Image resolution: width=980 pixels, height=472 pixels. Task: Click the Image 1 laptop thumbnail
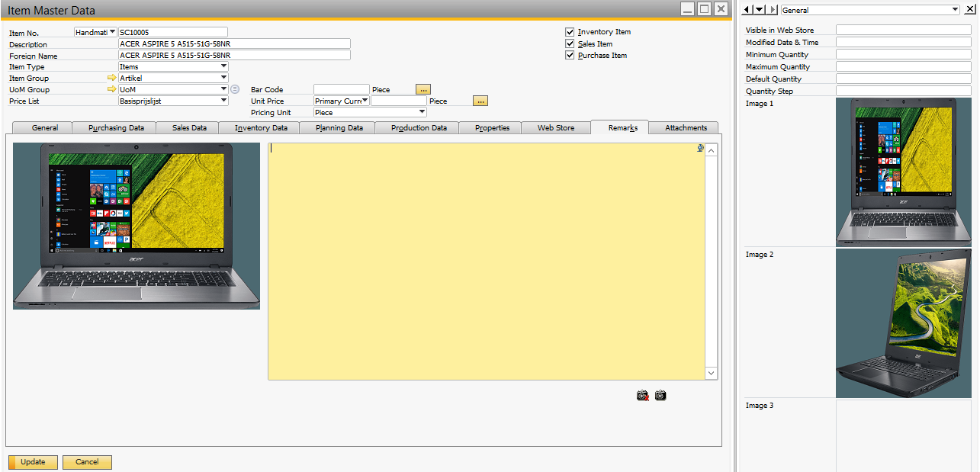click(904, 172)
